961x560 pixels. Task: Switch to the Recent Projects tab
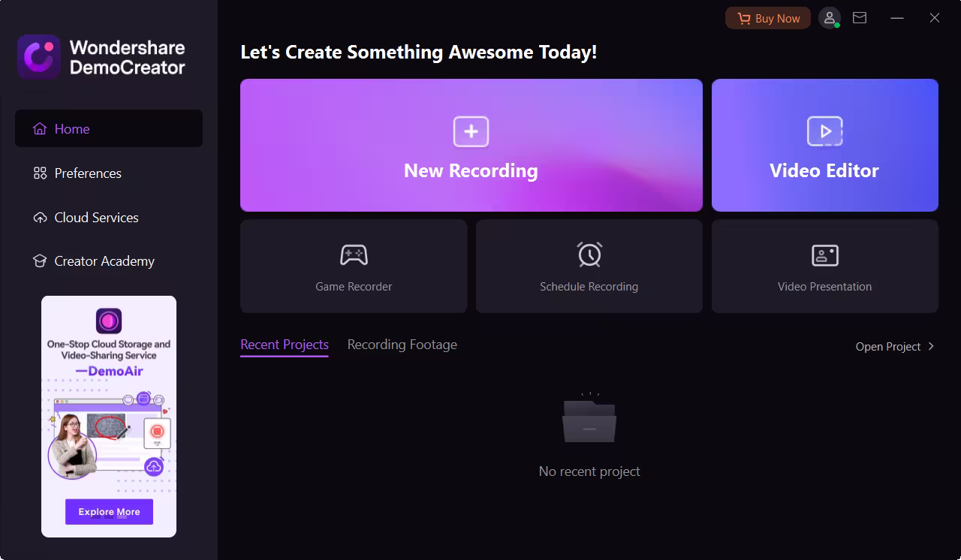[x=285, y=345]
